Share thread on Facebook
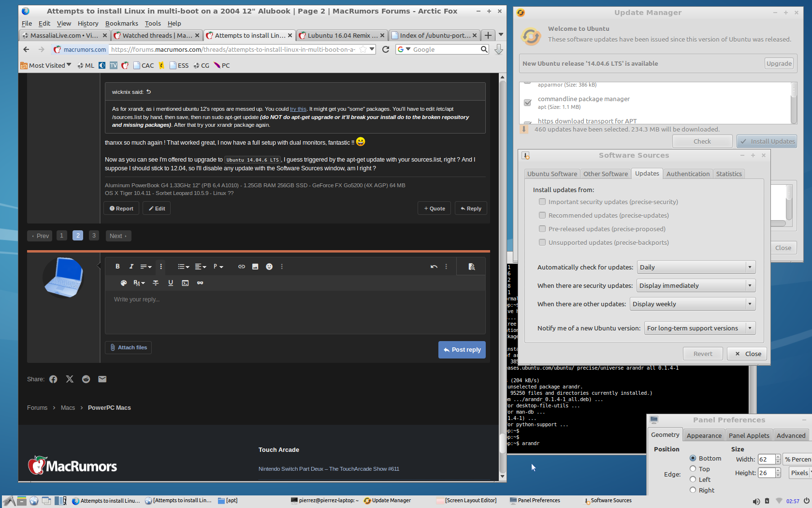This screenshot has height=508, width=812. tap(53, 379)
